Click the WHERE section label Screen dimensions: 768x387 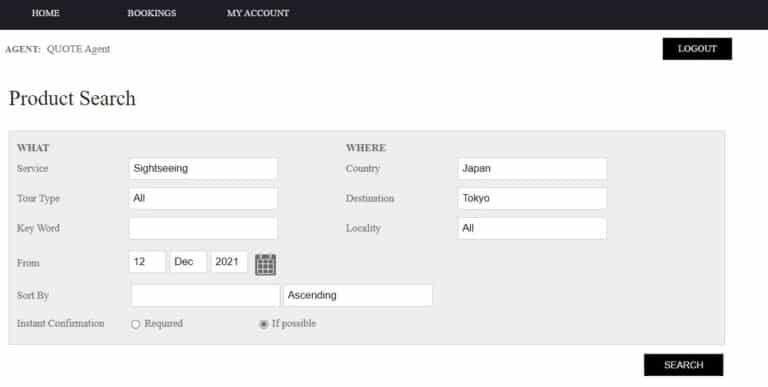366,148
